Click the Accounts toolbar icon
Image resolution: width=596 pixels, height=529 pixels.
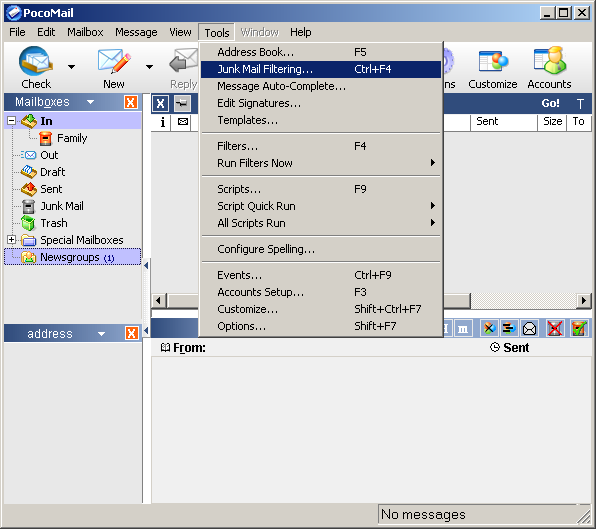coord(550,60)
